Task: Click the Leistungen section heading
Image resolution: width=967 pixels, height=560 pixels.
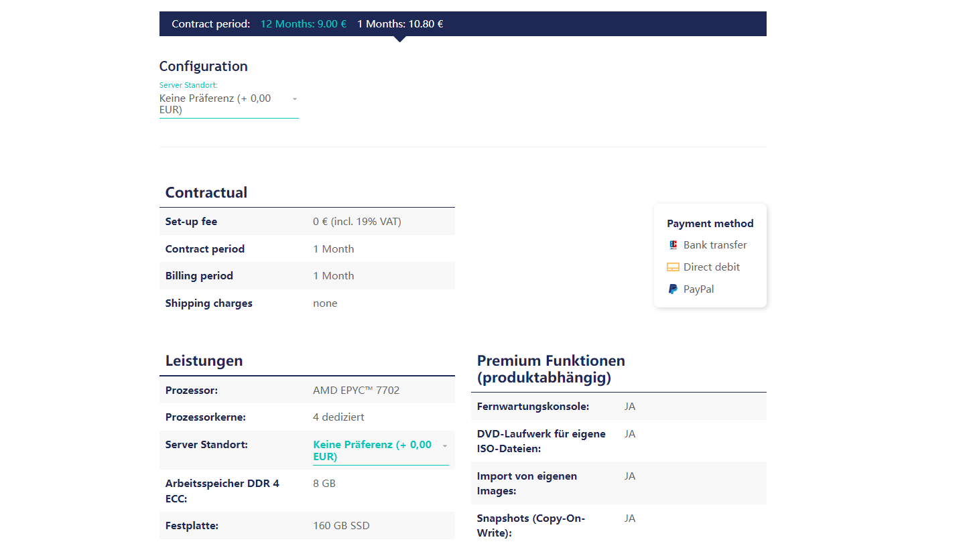Action: click(204, 361)
